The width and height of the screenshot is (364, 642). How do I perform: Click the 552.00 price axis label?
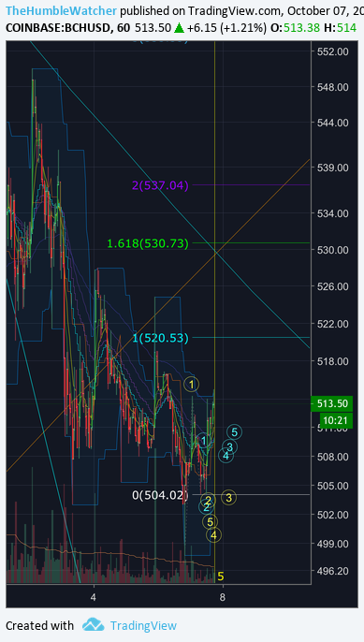pos(333,51)
